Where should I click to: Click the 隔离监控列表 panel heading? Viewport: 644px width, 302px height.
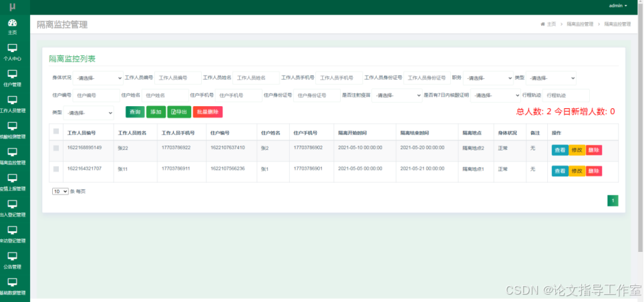tap(72, 59)
